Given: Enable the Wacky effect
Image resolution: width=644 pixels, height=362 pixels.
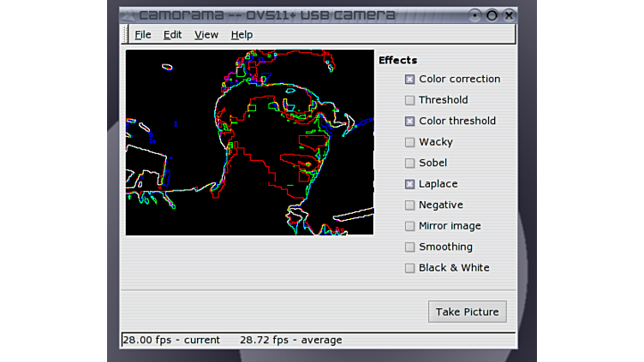Looking at the screenshot, I should click(x=409, y=142).
